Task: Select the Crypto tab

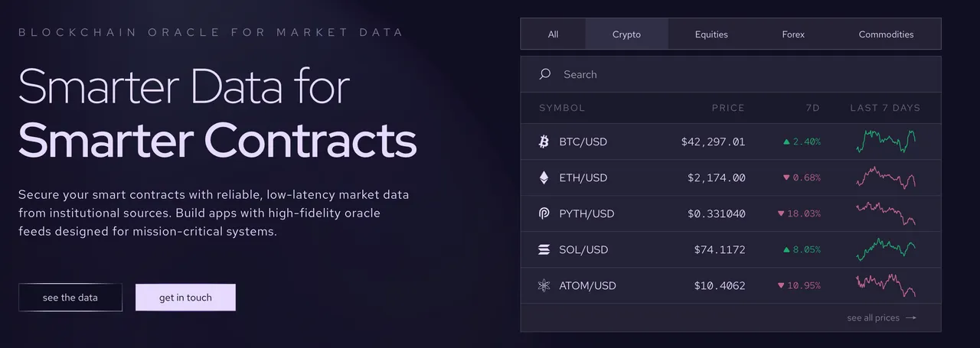Action: point(626,34)
